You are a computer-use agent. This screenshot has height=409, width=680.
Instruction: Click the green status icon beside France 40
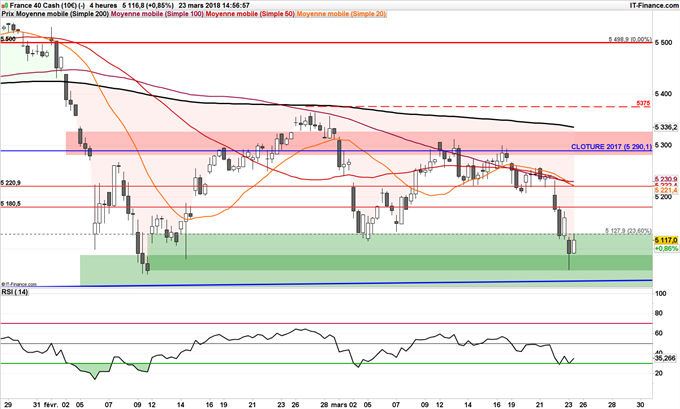coord(4,6)
